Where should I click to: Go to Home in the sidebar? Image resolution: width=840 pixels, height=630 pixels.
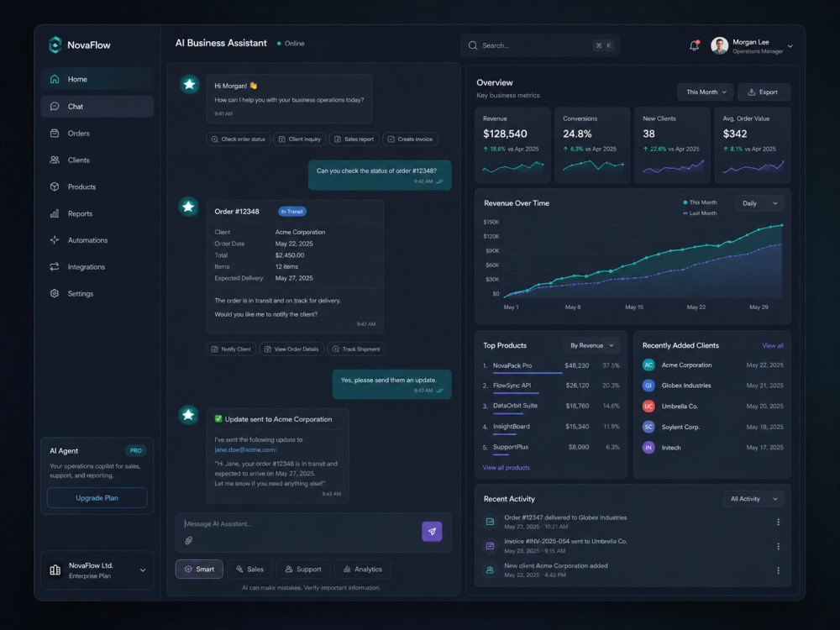click(x=97, y=79)
